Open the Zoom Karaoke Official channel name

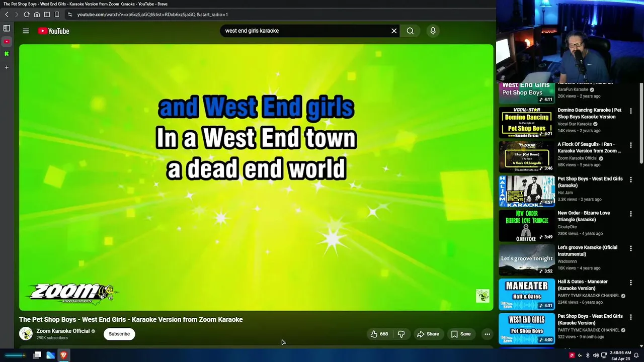coord(63,331)
